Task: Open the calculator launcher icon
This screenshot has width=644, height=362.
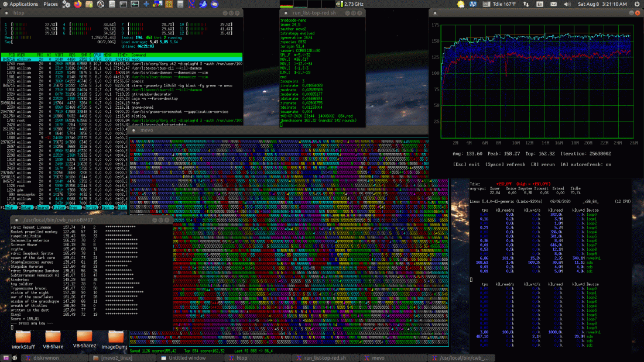Action: coord(180,4)
